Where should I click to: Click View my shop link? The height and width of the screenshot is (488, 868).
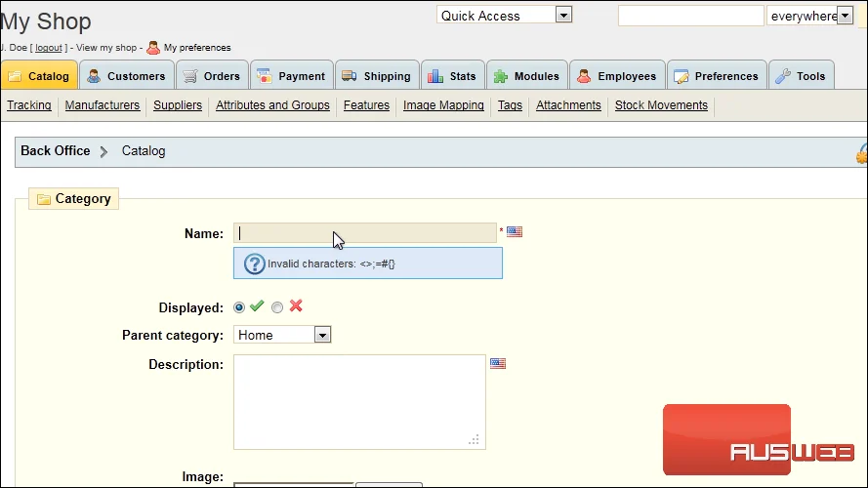pos(106,48)
